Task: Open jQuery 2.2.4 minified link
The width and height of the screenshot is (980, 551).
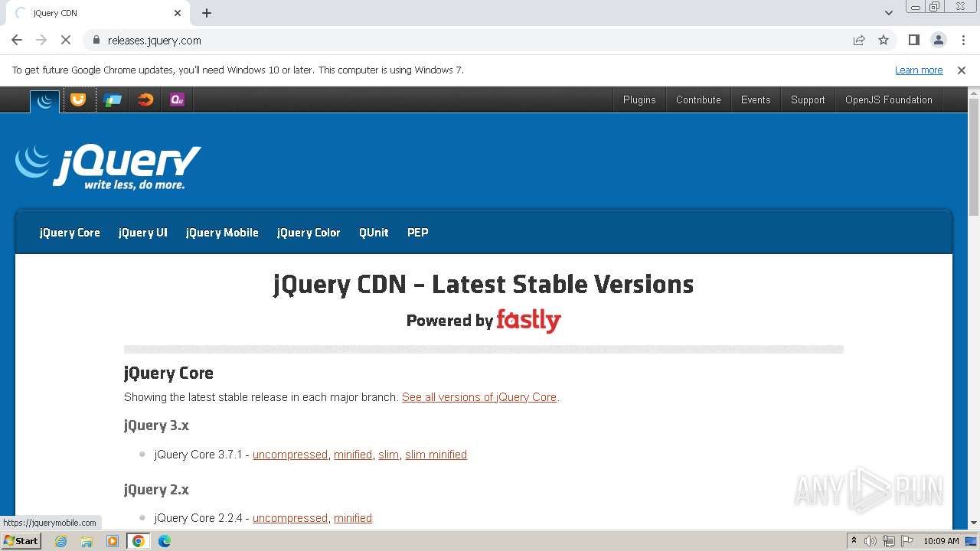Action: (x=353, y=518)
